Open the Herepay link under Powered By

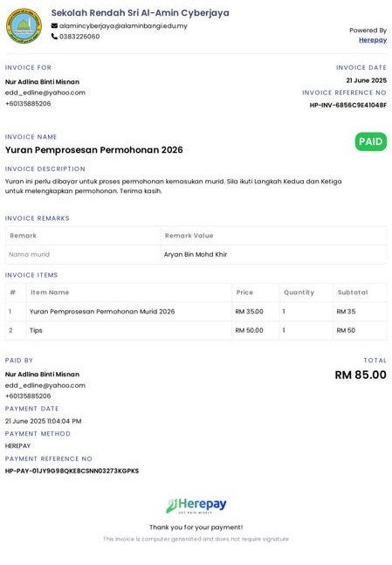[x=373, y=40]
